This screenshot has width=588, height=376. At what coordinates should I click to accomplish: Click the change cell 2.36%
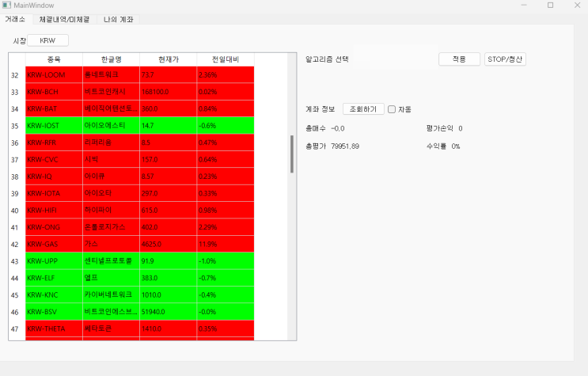point(226,74)
